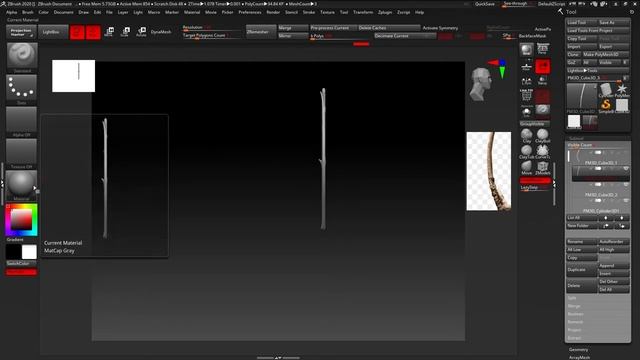640x360 pixels.
Task: Open the Preferences menu
Action: (250, 12)
